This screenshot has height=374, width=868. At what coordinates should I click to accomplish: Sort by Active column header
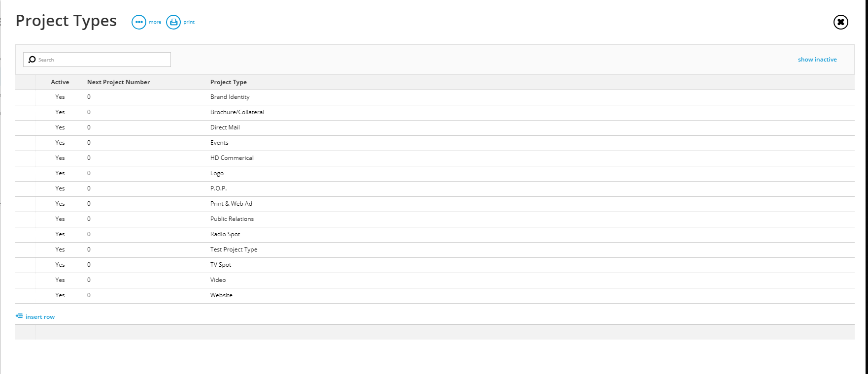point(60,82)
